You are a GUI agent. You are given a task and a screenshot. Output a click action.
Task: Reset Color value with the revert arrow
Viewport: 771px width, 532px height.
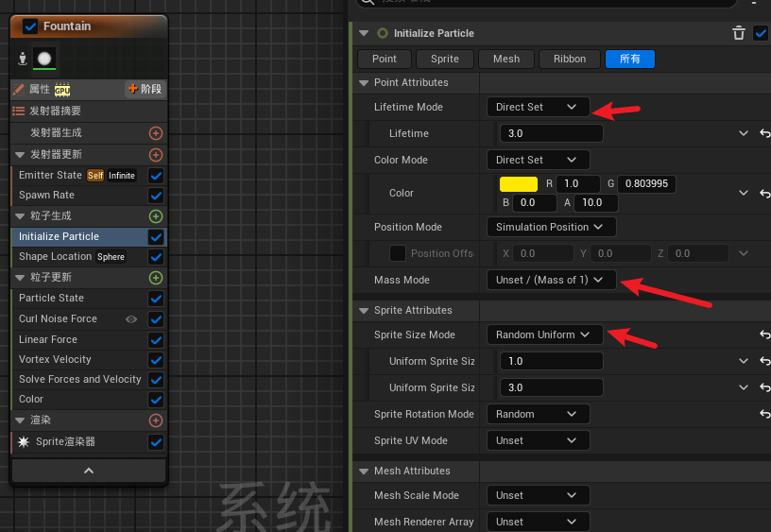(x=764, y=193)
